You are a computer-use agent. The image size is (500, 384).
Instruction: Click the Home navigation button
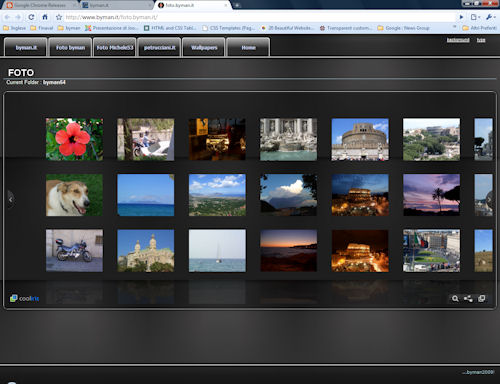[x=248, y=47]
